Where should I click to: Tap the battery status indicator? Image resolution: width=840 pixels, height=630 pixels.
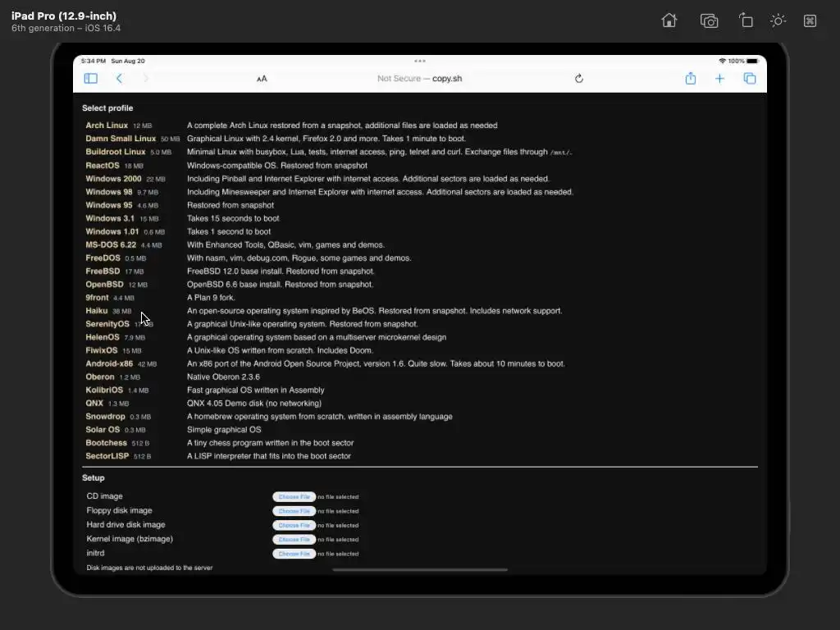[x=753, y=61]
